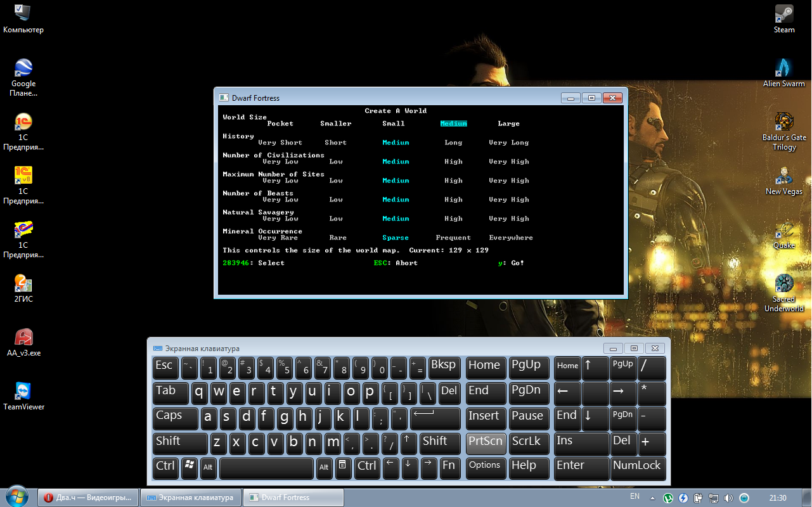The height and width of the screenshot is (507, 812).
Task: Click the Tab key on the on-screen keyboard
Action: (171, 393)
